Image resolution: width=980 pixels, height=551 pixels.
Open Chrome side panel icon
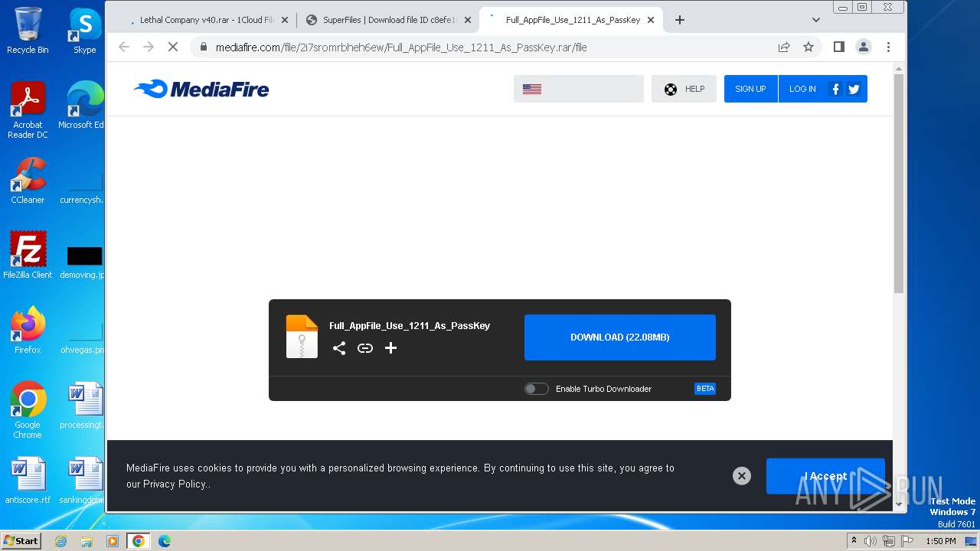click(838, 47)
